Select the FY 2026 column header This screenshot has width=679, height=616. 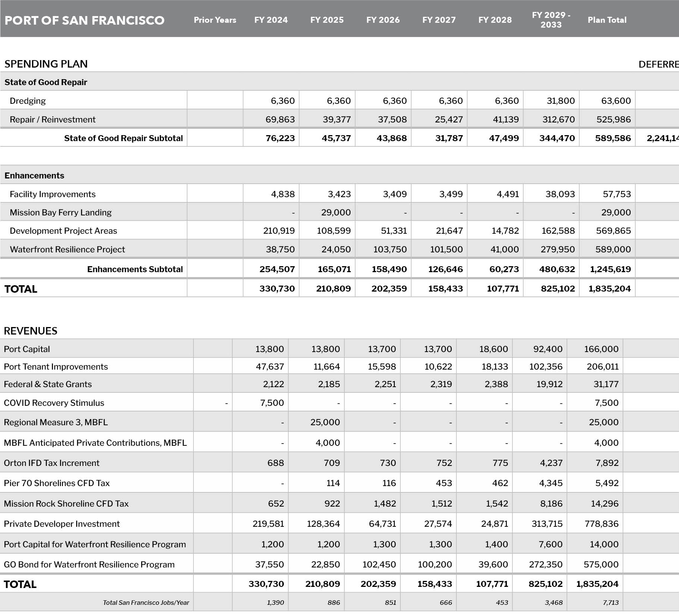(x=383, y=20)
